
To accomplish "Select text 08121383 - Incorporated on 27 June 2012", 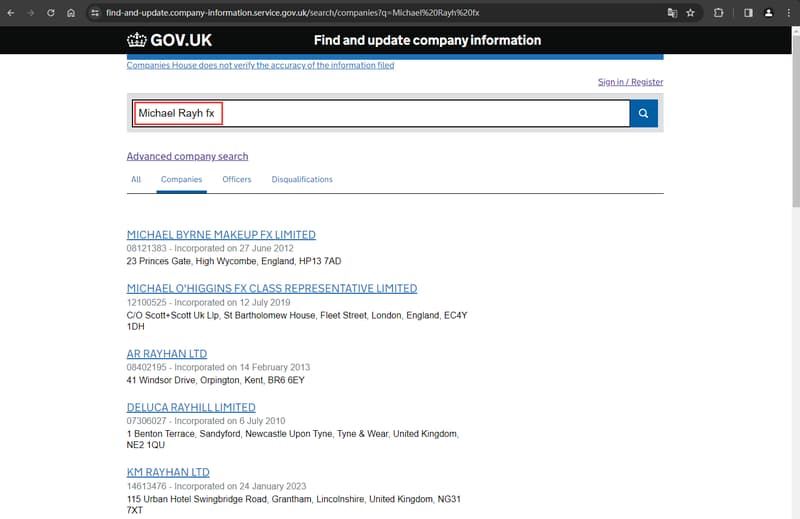I will click(x=210, y=249).
